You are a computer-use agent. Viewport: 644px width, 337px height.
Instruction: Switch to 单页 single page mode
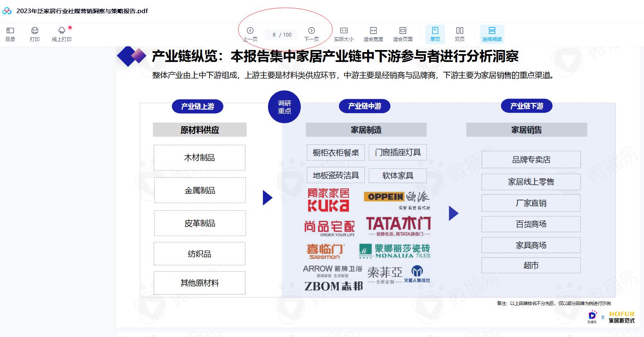435,34
